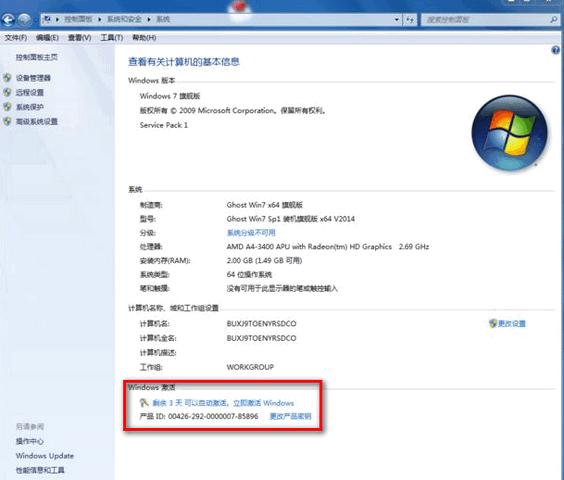Click 控制面板 breadcrumb in address bar
This screenshot has width=564, height=480.
[78, 19]
